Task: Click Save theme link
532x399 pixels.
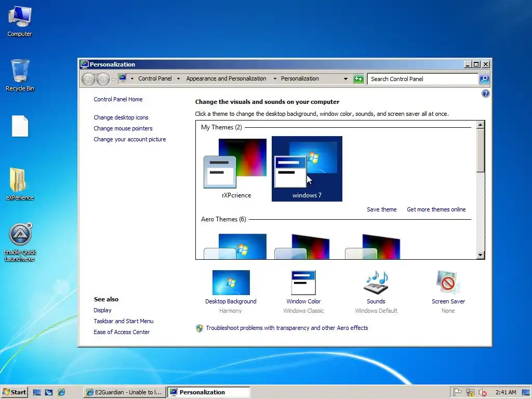Action: pos(381,209)
